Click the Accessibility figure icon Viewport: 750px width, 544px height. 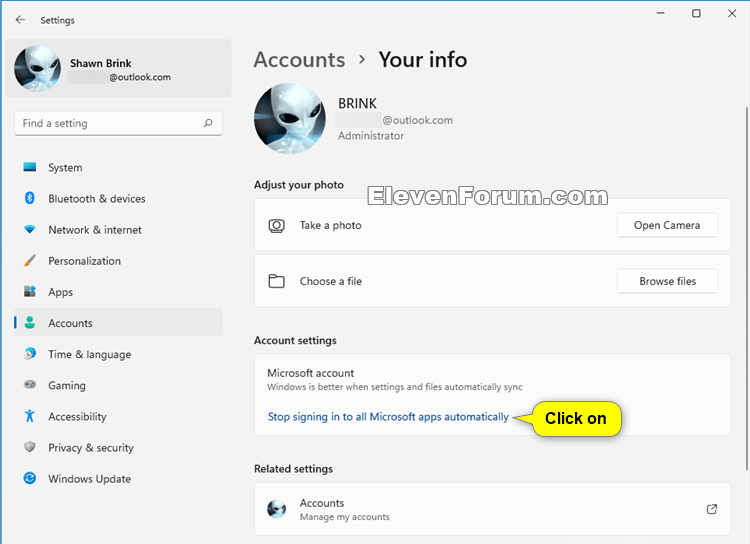pyautogui.click(x=30, y=416)
